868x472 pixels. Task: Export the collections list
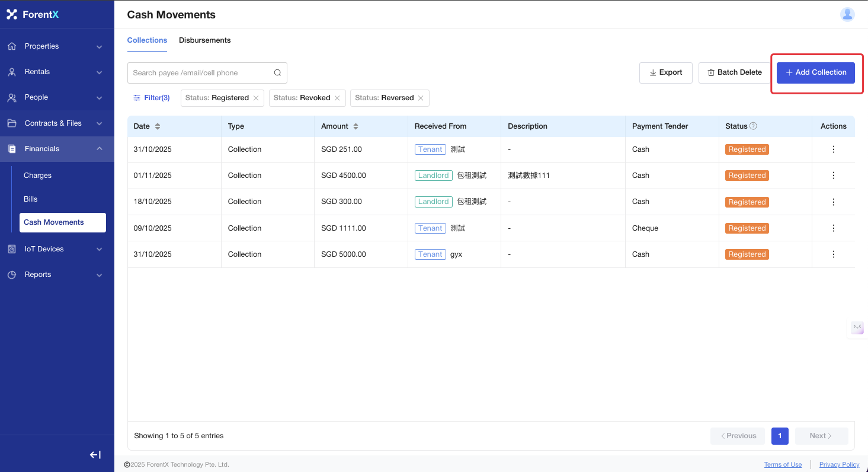coord(665,72)
